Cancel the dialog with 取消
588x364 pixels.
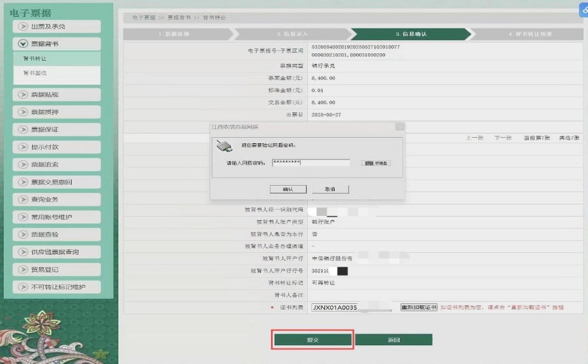point(330,189)
